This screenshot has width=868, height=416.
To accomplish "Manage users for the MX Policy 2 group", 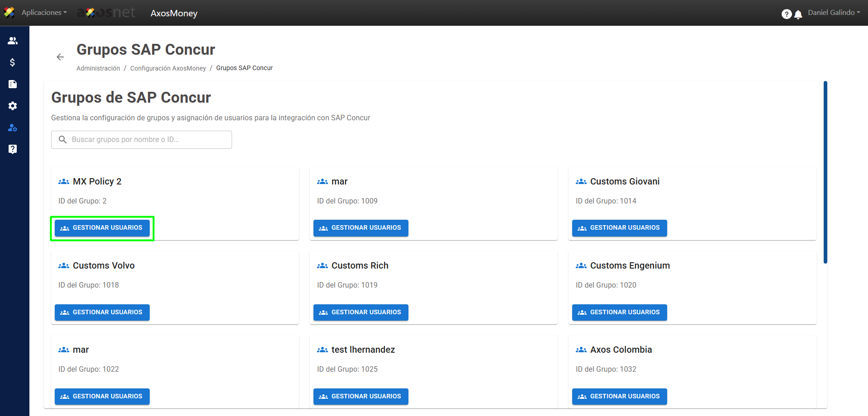I will tap(102, 228).
